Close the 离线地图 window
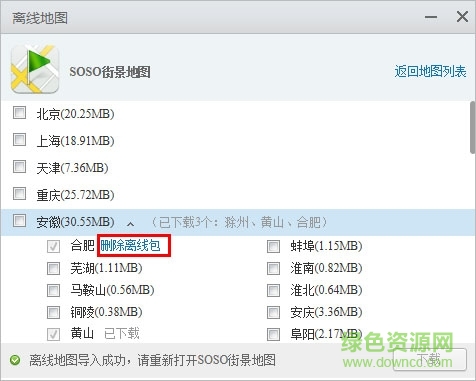Viewport: 476px width, 381px height. (x=462, y=17)
